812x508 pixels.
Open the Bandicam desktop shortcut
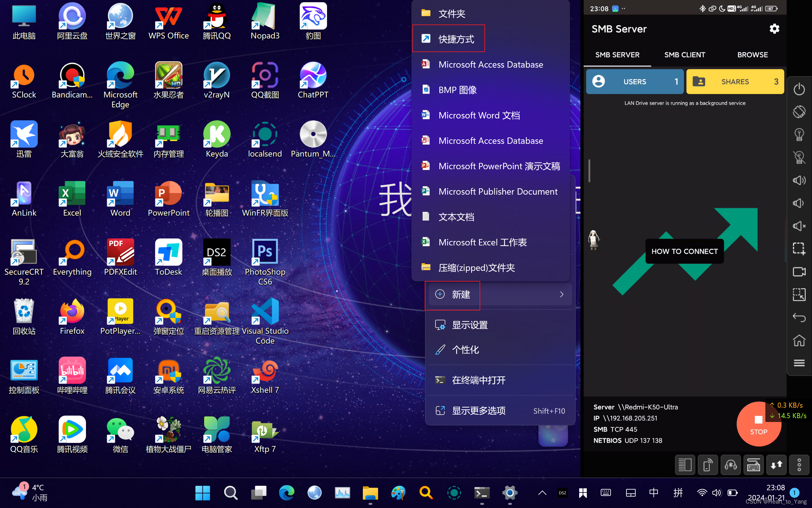point(72,80)
